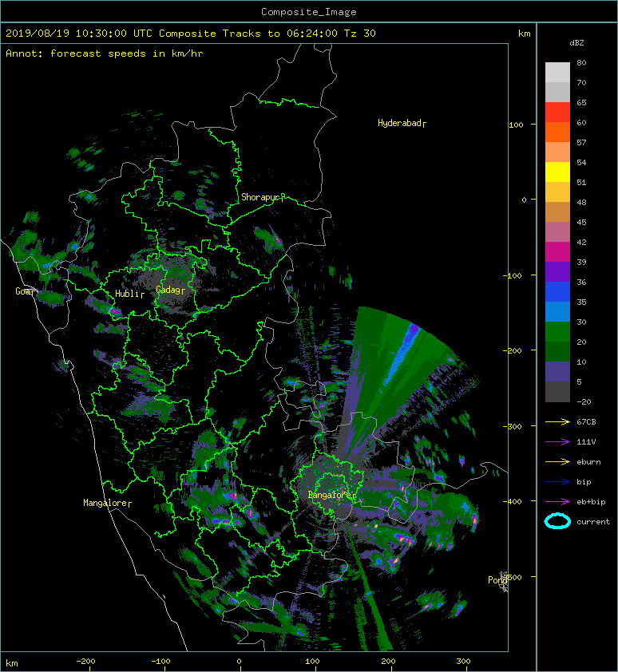Pick the slate purple swatch between 10 and 5
This screenshot has height=672, width=618.
pyautogui.click(x=557, y=371)
